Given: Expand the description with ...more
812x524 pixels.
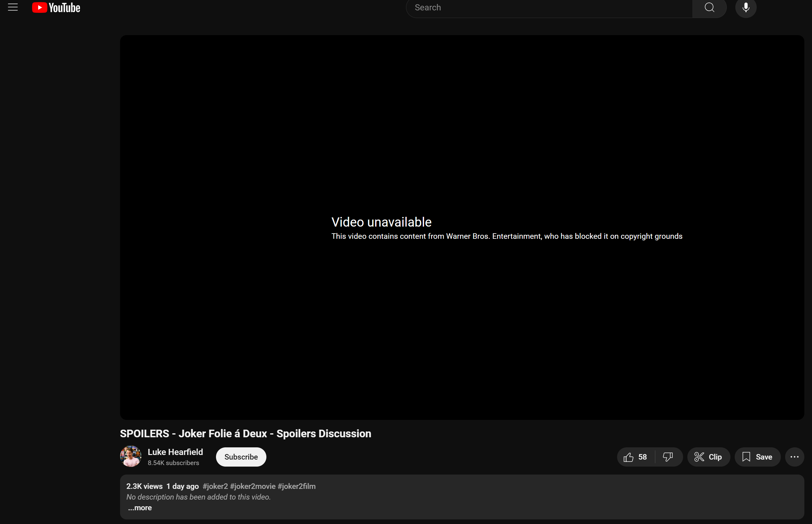Looking at the screenshot, I should click(x=140, y=508).
